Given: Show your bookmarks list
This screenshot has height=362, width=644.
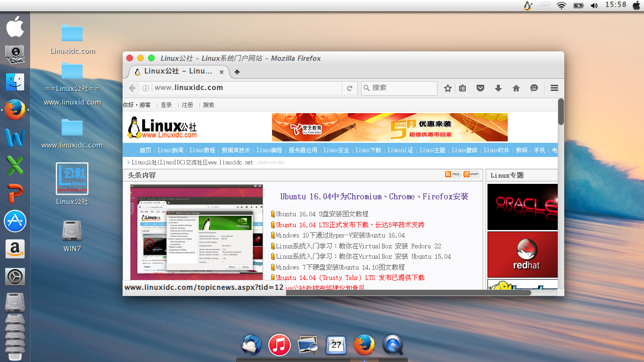Looking at the screenshot, I should [462, 88].
